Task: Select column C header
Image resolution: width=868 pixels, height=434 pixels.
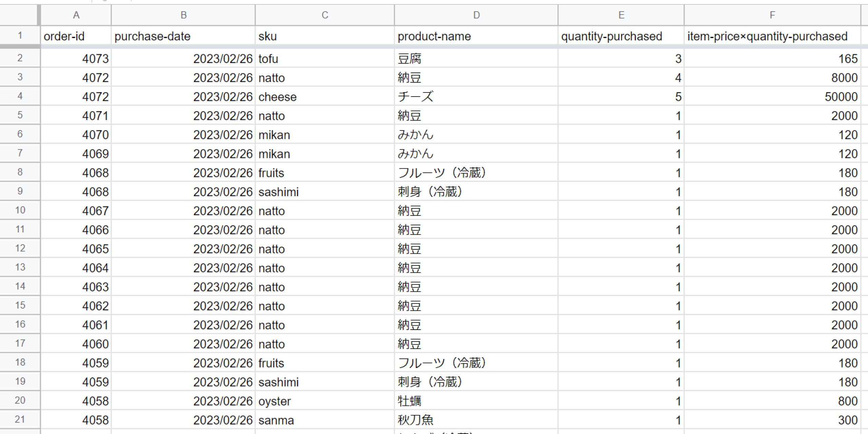Action: 324,15
